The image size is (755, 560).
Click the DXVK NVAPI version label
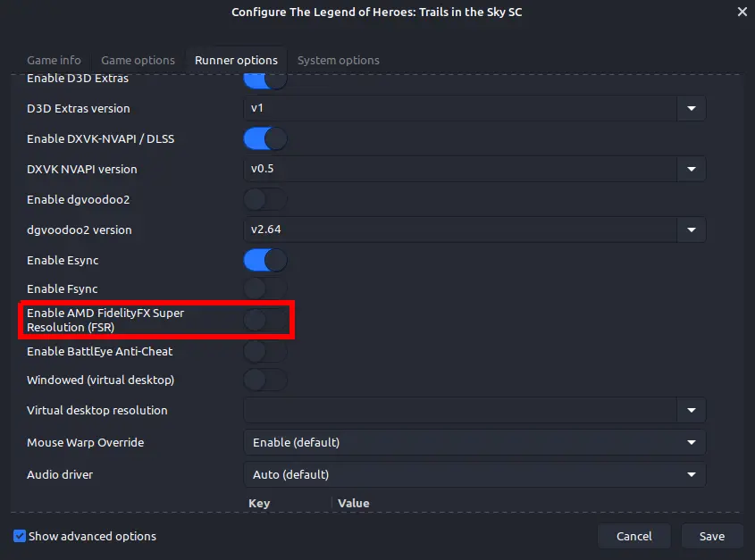click(x=82, y=169)
